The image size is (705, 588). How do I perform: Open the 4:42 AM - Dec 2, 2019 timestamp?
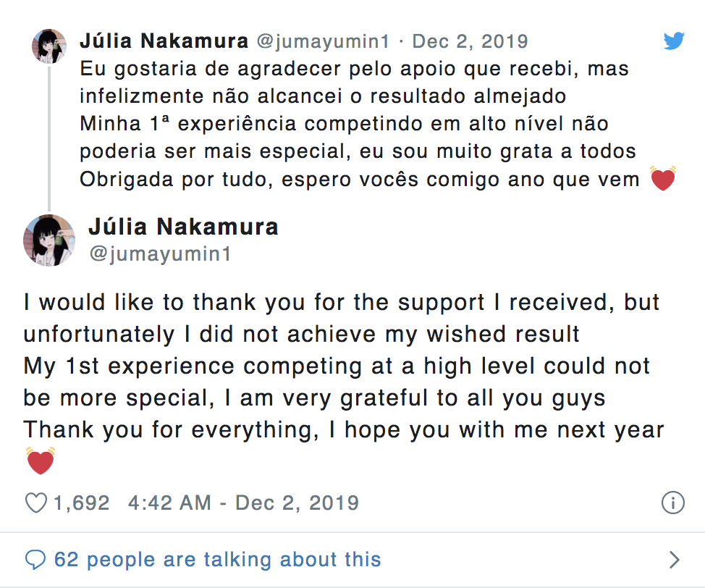click(243, 503)
